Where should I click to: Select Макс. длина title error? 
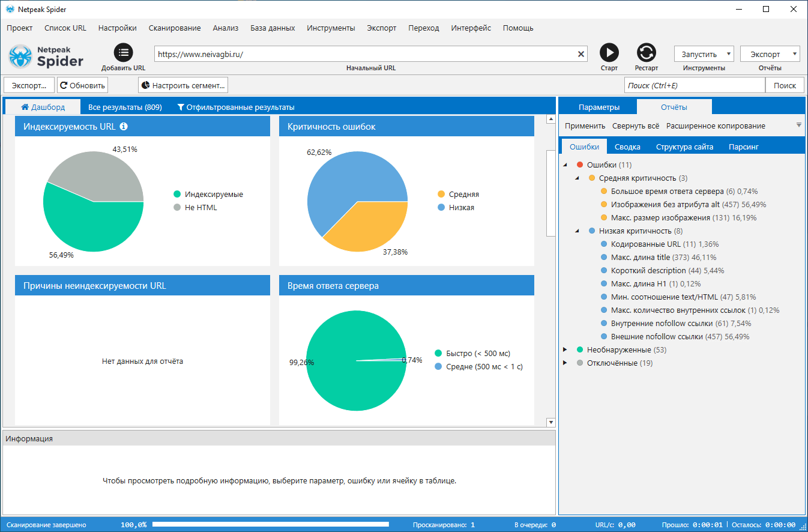pos(666,258)
